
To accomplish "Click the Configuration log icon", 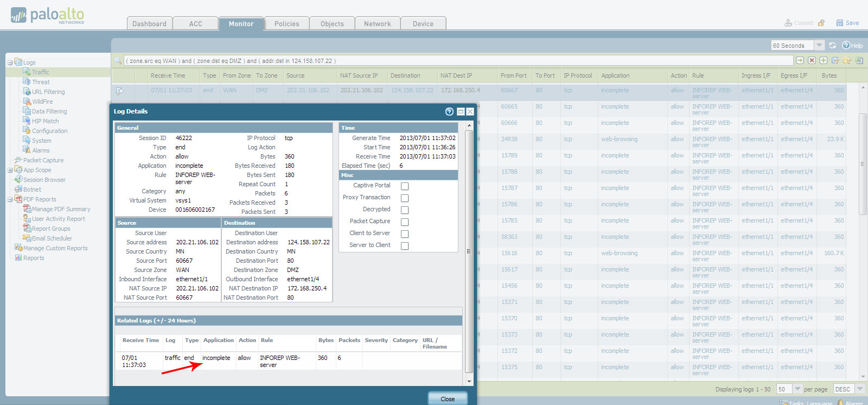I will click(27, 130).
